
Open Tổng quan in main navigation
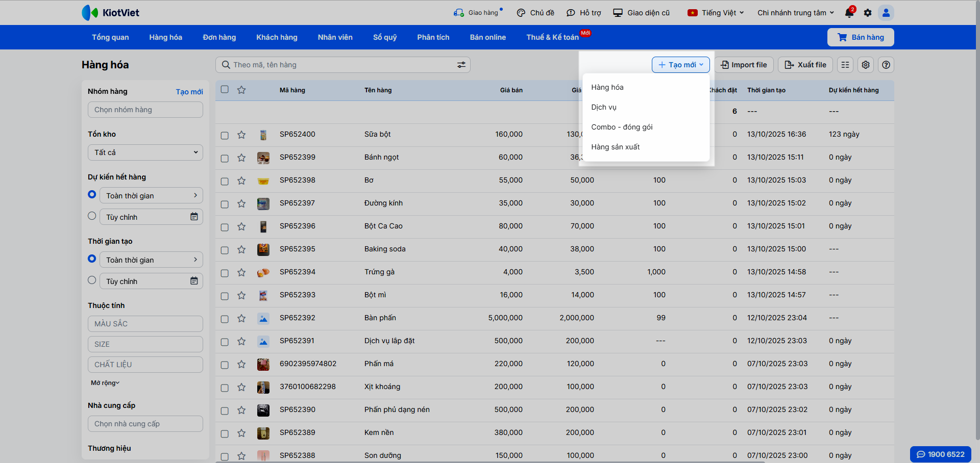(x=110, y=37)
